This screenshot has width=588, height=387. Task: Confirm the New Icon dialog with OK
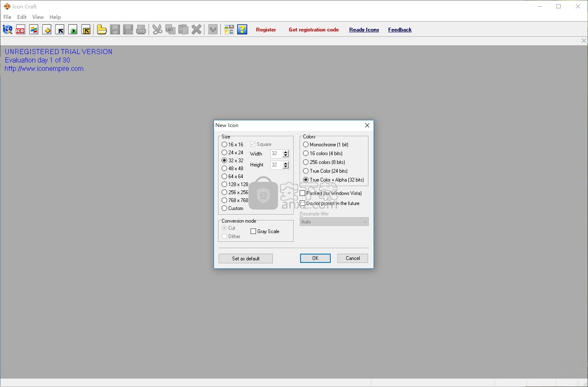[x=315, y=258]
